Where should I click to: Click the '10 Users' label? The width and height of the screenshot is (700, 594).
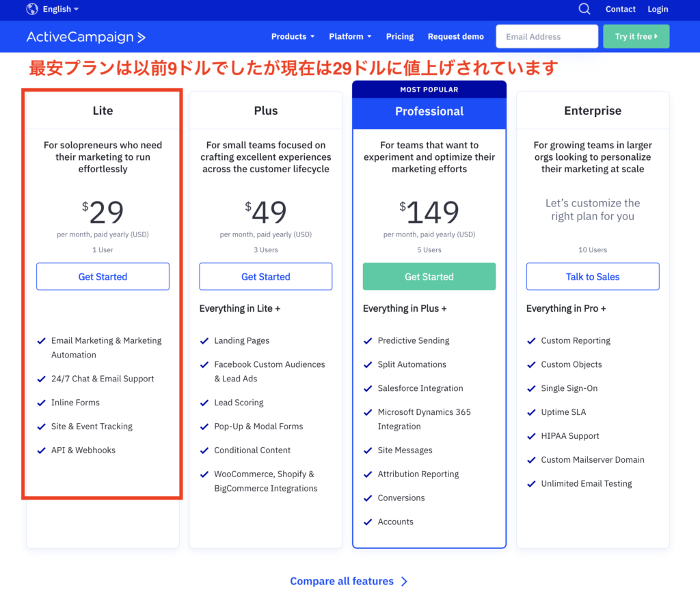click(x=593, y=250)
